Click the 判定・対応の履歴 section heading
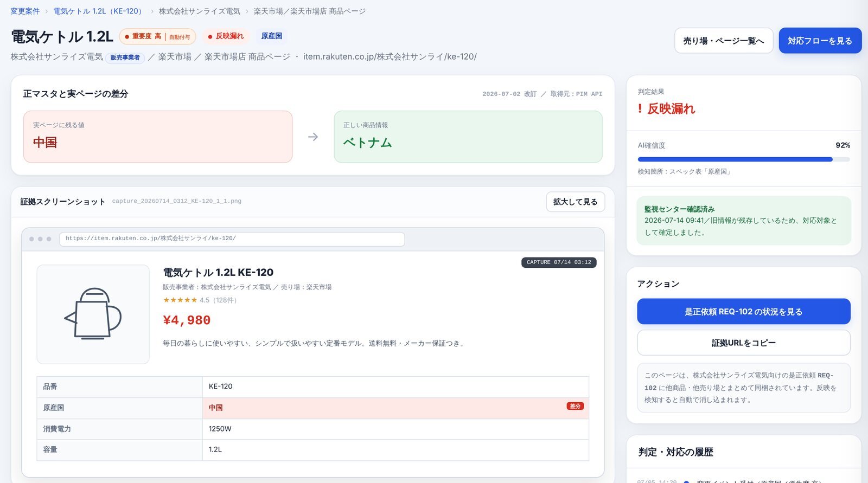Viewport: 868px width, 483px height. (x=675, y=452)
